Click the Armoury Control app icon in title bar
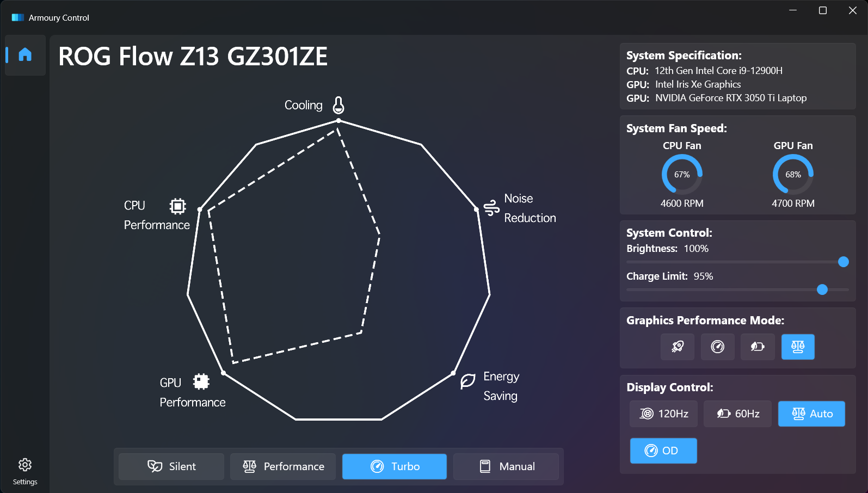The image size is (868, 493). tap(18, 17)
